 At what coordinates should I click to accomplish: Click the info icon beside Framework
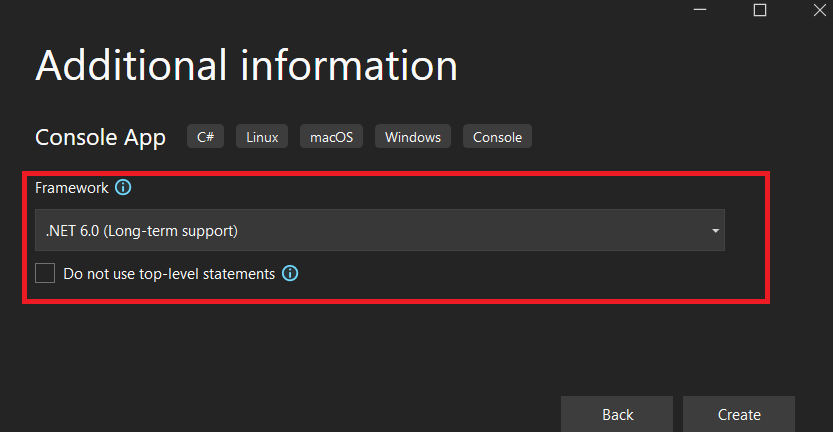(x=123, y=187)
